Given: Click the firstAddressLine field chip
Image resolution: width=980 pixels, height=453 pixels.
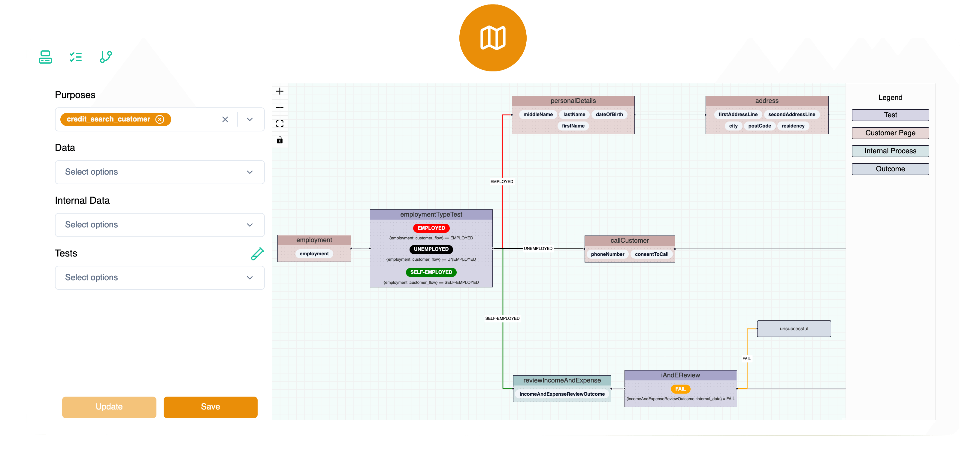Looking at the screenshot, I should [x=738, y=115].
